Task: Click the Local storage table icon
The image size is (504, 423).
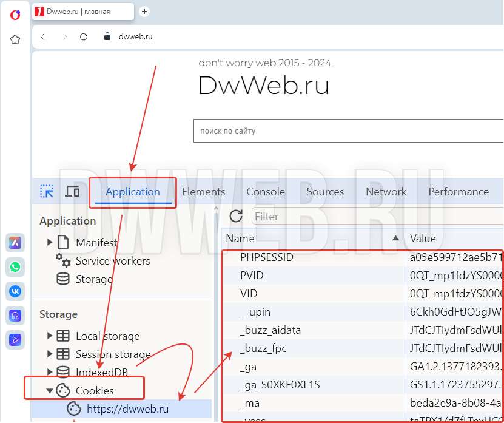Action: [63, 336]
